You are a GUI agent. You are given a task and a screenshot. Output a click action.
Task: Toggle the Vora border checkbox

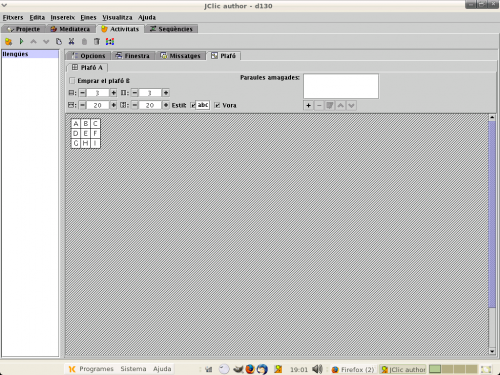(217, 105)
